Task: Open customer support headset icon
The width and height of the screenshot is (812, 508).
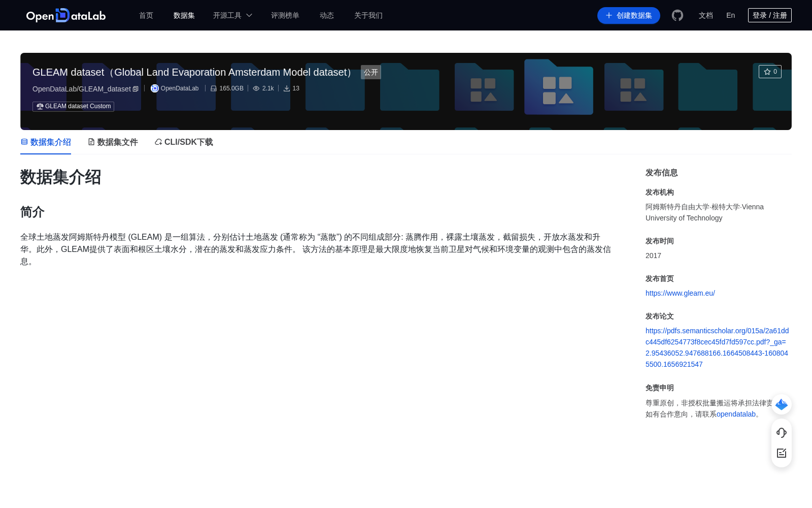Action: [782, 432]
